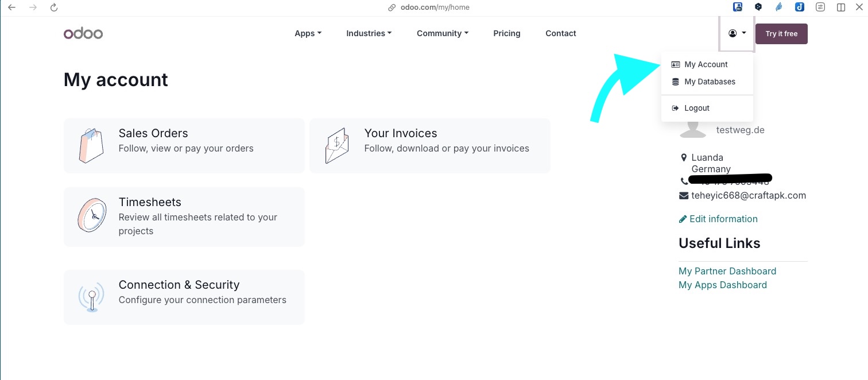Open Your Invoices envelope icon
Screen dimensions: 868x380
coord(337,145)
